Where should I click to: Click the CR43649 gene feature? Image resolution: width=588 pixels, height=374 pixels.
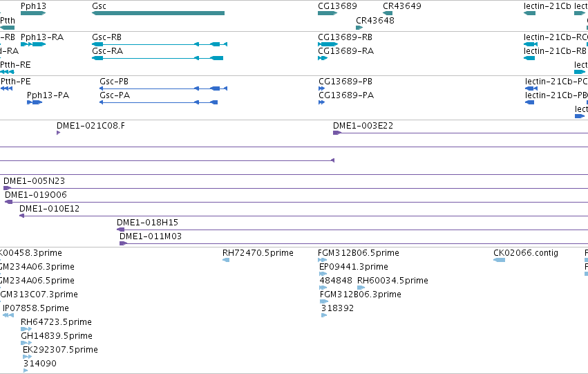pyautogui.click(x=388, y=13)
